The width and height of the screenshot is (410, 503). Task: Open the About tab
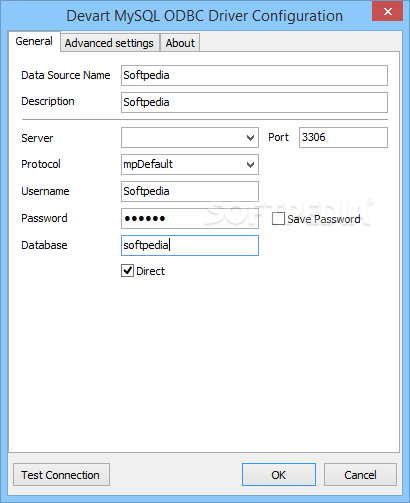coord(180,43)
